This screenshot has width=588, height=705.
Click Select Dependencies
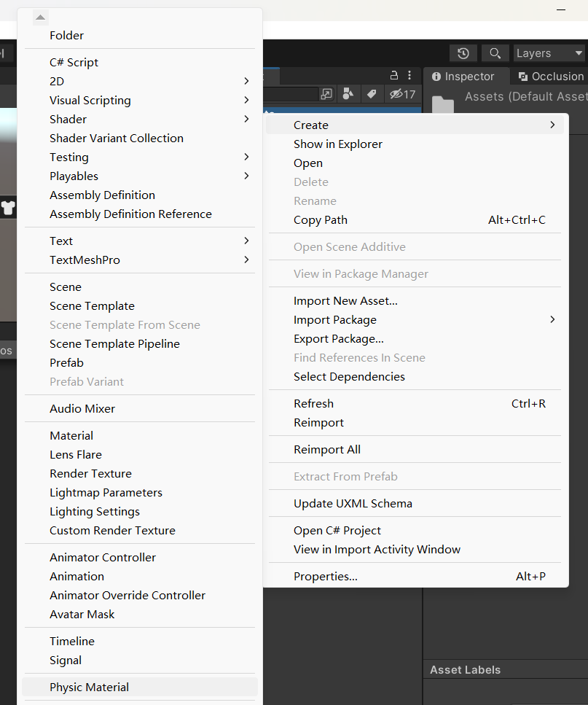pyautogui.click(x=415, y=376)
